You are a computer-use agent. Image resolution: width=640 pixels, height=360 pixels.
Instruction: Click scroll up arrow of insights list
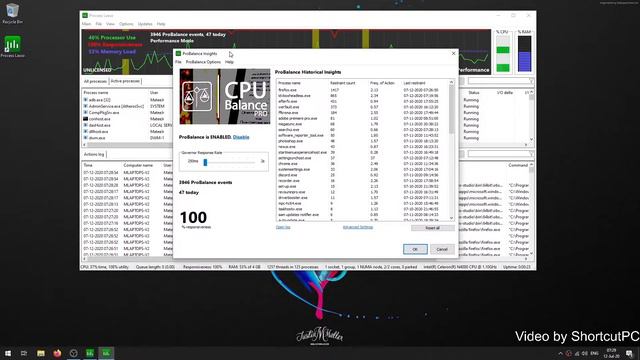[x=451, y=82]
